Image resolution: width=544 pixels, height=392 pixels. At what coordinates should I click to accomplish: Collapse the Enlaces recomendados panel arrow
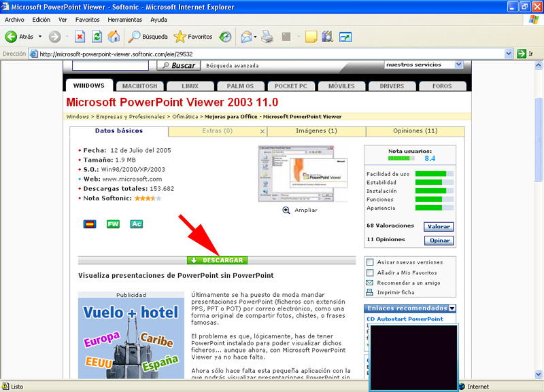[x=452, y=308]
